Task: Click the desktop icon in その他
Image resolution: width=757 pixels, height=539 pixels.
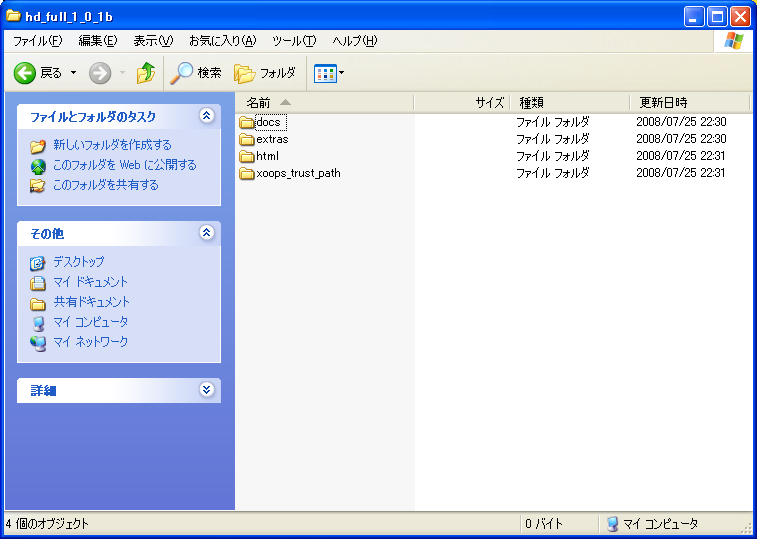Action: coord(38,263)
